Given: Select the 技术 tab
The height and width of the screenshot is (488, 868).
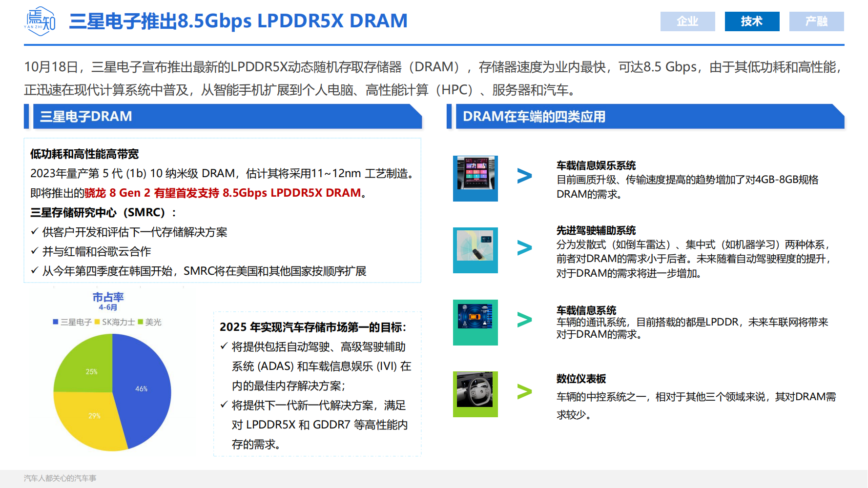Looking at the screenshot, I should 752,21.
